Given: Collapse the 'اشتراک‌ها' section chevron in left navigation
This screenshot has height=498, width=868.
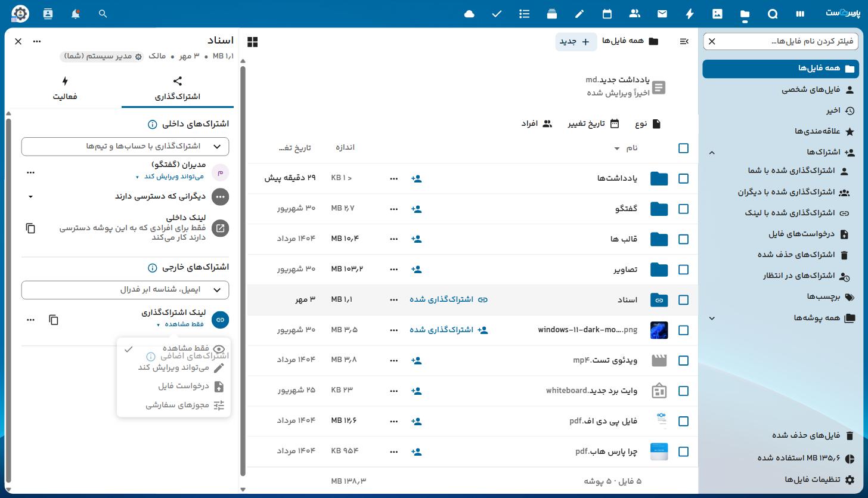Looking at the screenshot, I should (x=712, y=153).
